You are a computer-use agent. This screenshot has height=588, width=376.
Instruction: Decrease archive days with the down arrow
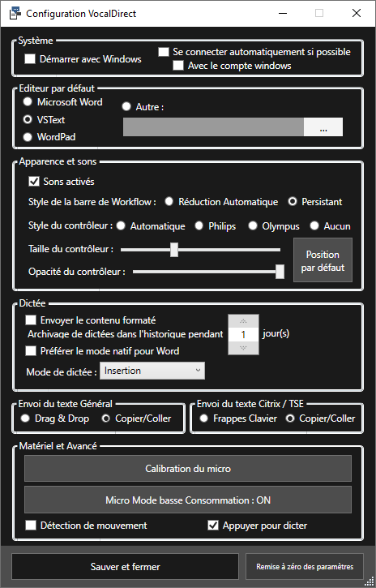click(x=243, y=348)
